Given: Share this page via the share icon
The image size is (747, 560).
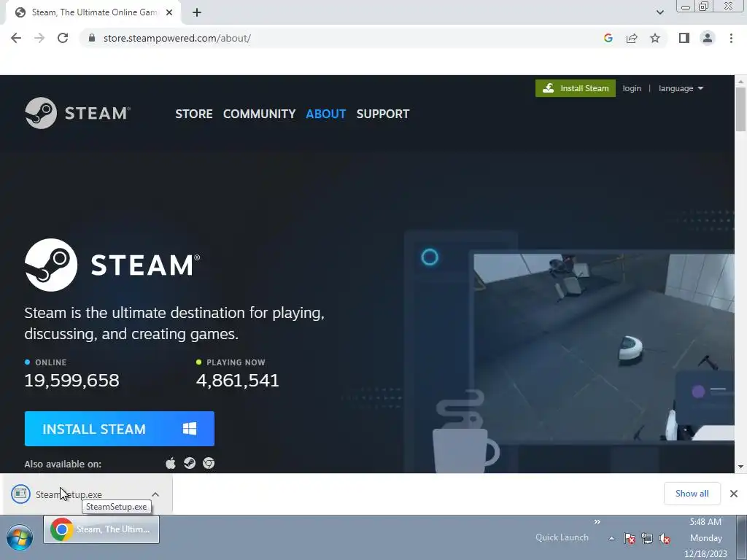Looking at the screenshot, I should tap(632, 38).
